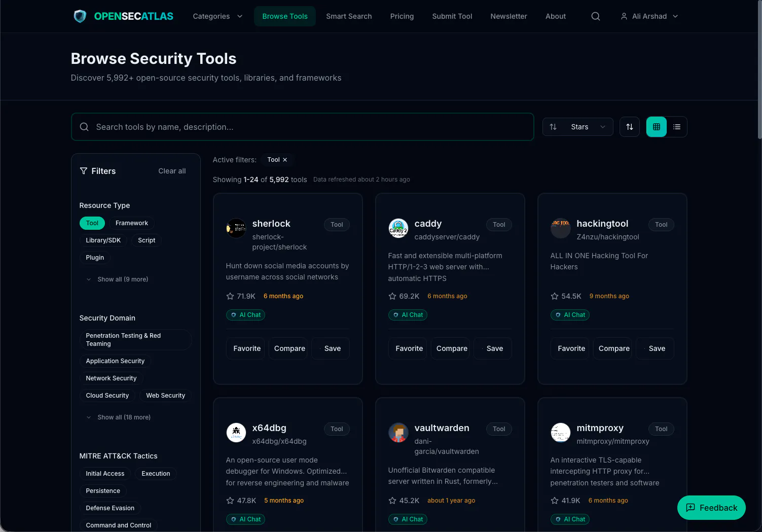Viewport: 762px width, 532px height.
Task: Open the Stars sort dropdown
Action: [x=578, y=127]
